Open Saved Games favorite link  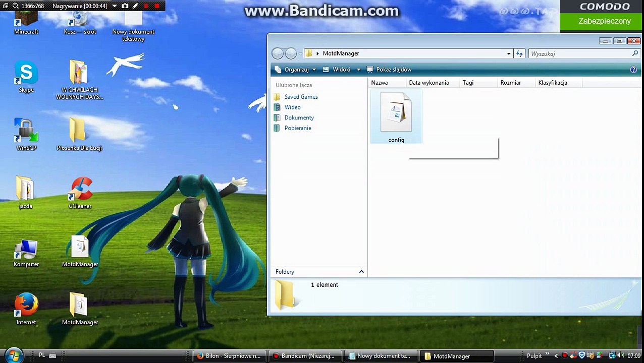tap(296, 97)
